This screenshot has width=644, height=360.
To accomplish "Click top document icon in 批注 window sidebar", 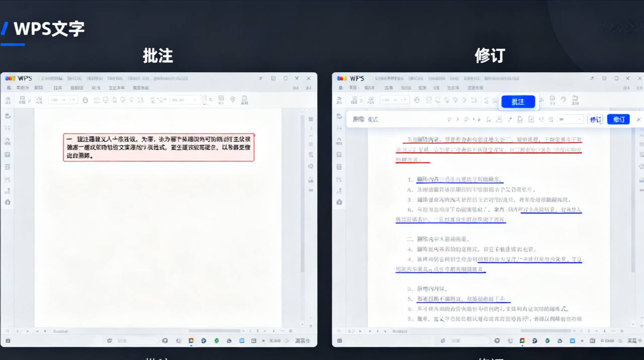I will (8, 116).
